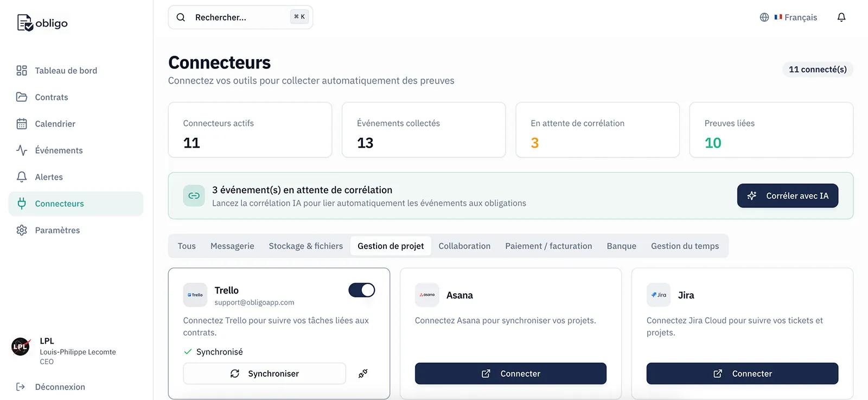The width and height of the screenshot is (868, 400).
Task: Click the Trello logo icon
Action: (195, 295)
